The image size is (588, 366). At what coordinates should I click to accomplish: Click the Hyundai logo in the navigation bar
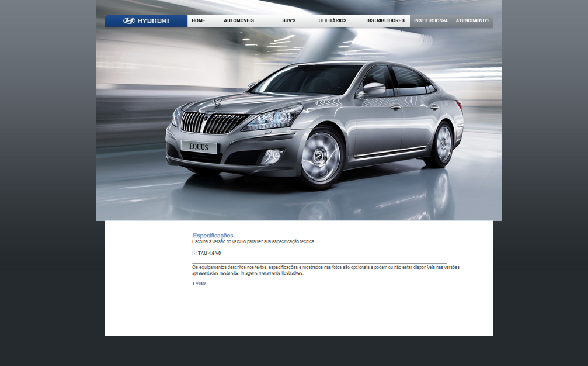point(146,20)
